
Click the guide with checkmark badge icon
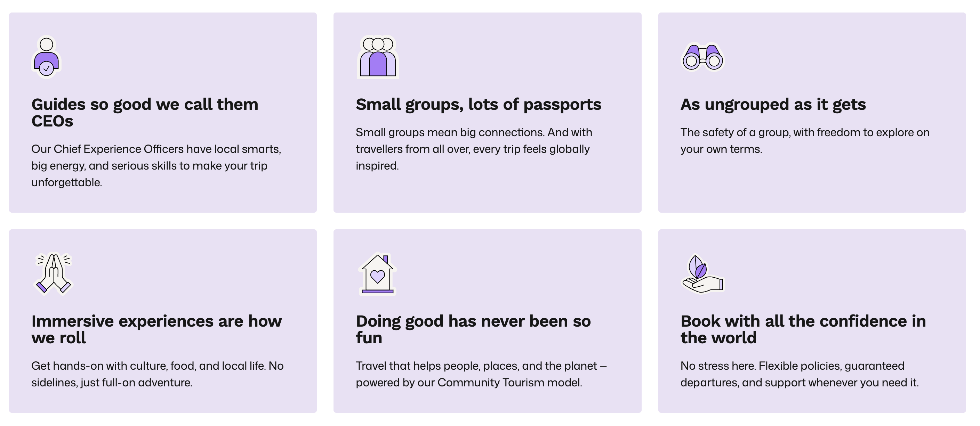click(x=46, y=57)
